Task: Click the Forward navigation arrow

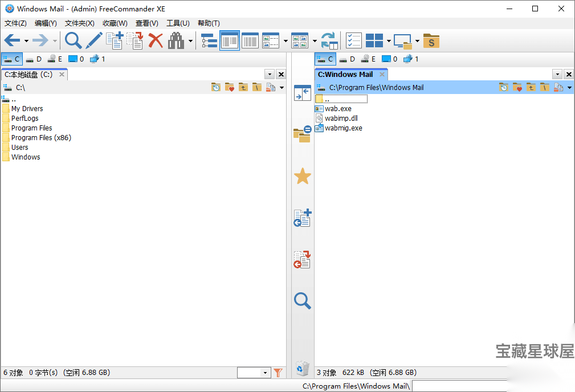Action: tap(40, 40)
